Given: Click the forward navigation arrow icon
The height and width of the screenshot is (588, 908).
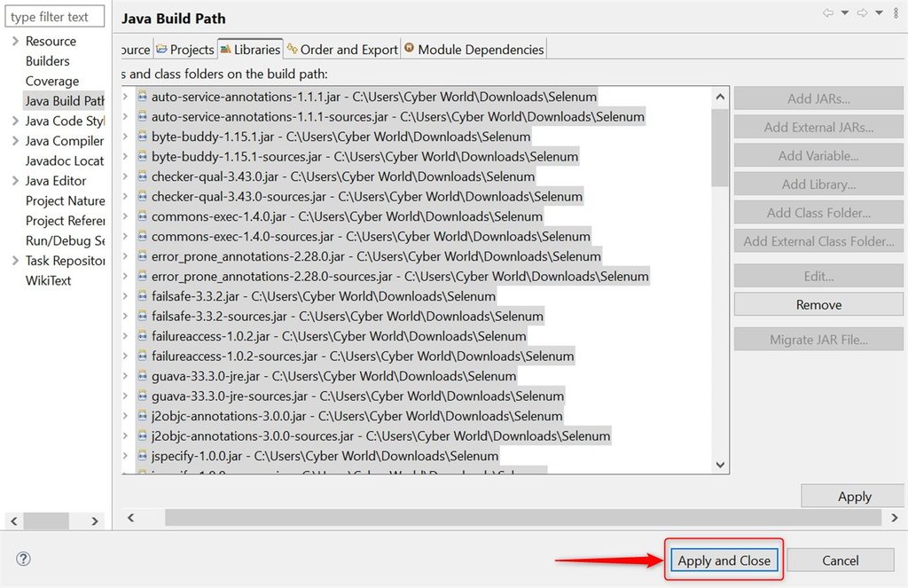Looking at the screenshot, I should pos(862,12).
